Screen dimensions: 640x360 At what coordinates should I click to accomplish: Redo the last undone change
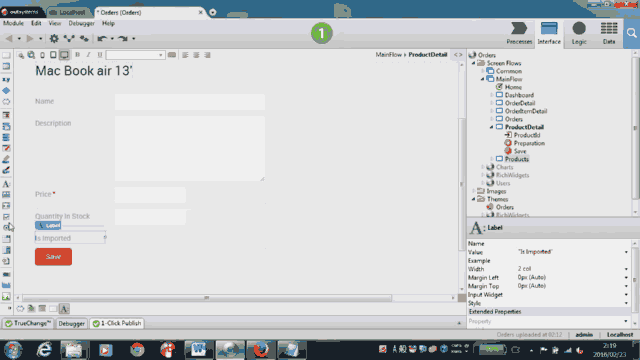pyautogui.click(x=123, y=39)
